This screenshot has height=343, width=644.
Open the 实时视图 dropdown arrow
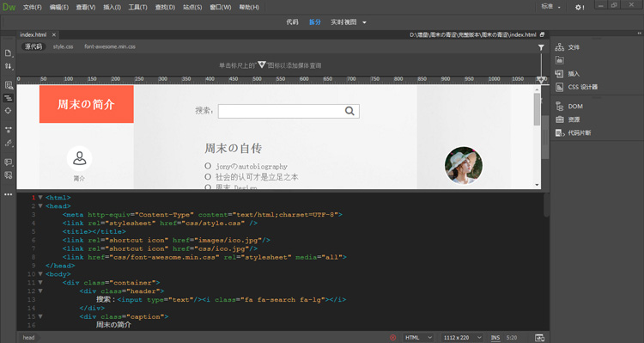point(364,22)
